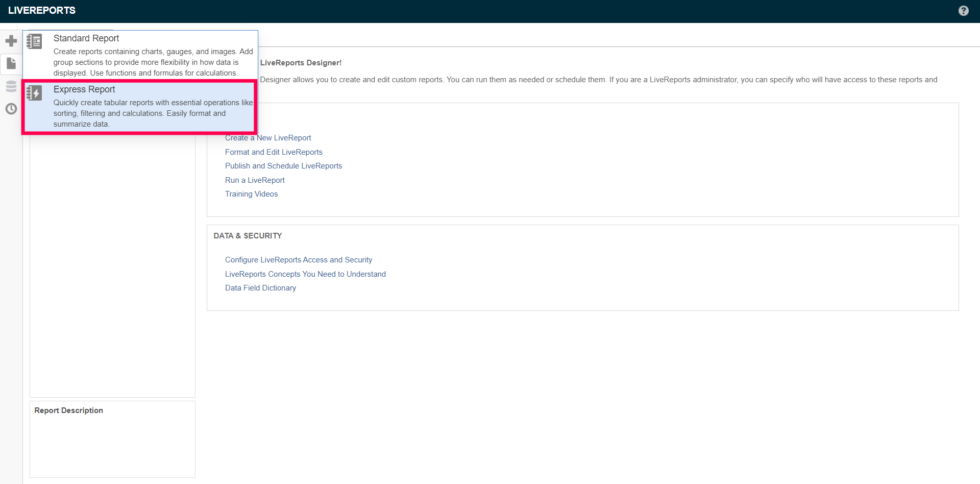Open Publish and Schedule LiveReports link
This screenshot has width=980, height=484.
[x=283, y=166]
